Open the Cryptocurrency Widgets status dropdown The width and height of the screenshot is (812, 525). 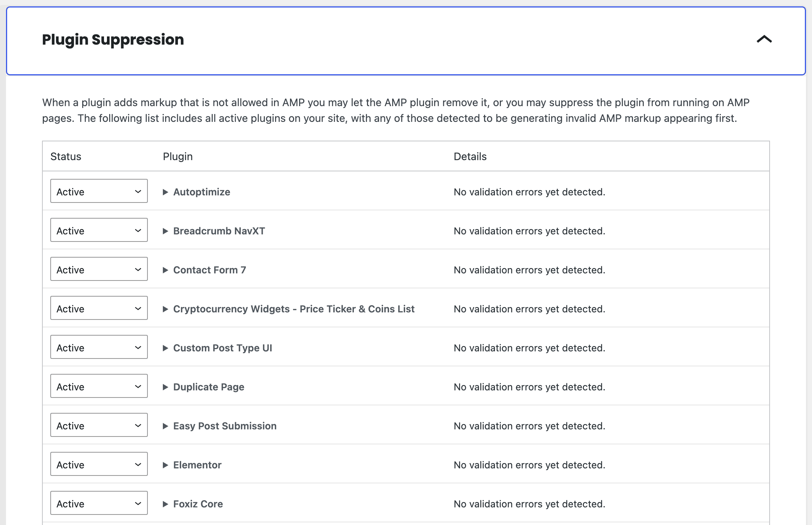[99, 308]
